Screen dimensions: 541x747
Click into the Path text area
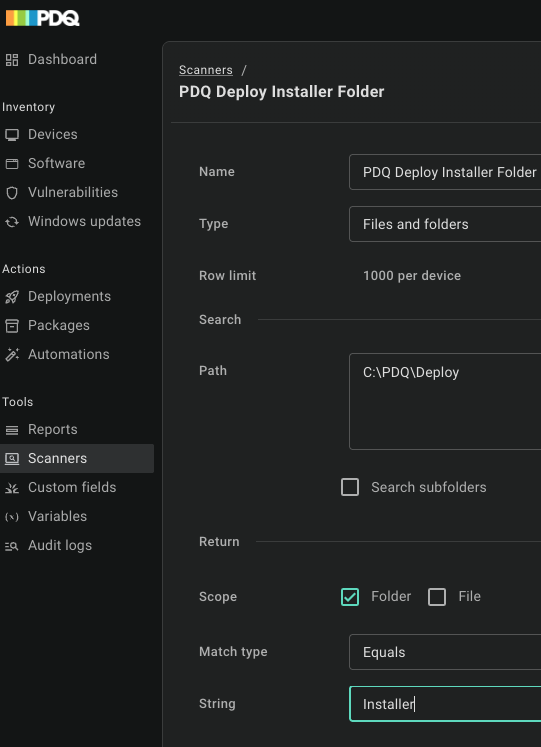[445, 402]
